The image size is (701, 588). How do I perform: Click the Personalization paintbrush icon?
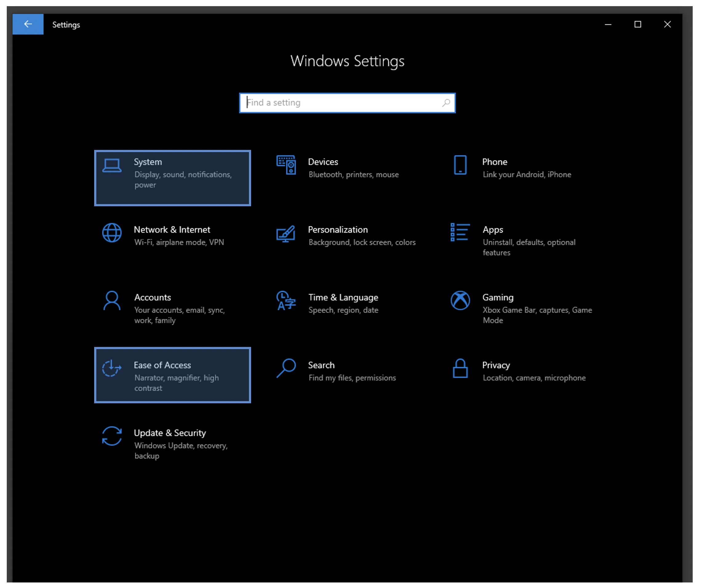(x=286, y=234)
